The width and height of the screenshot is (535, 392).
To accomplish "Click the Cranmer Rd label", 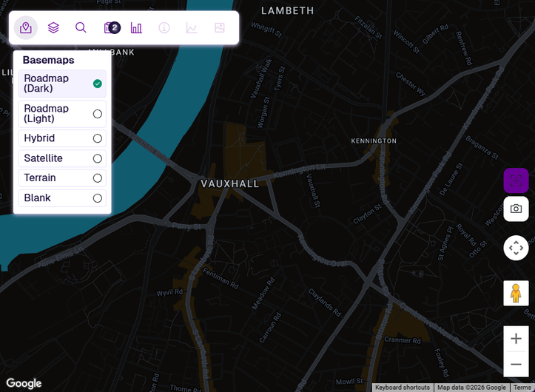I will click(x=403, y=340).
